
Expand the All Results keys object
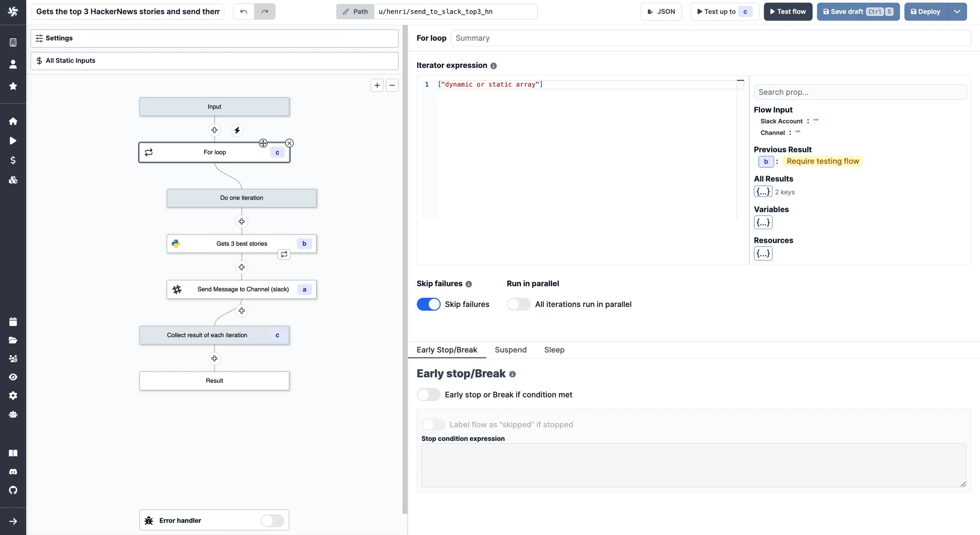(763, 192)
